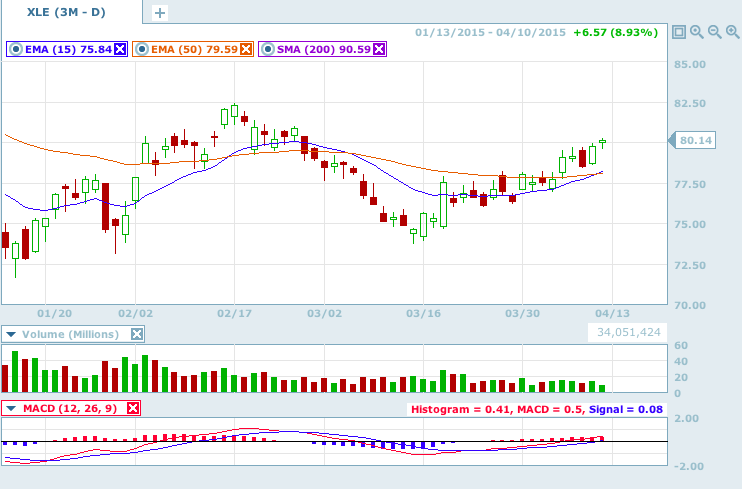Click the 80.14 current price marker

(x=692, y=140)
